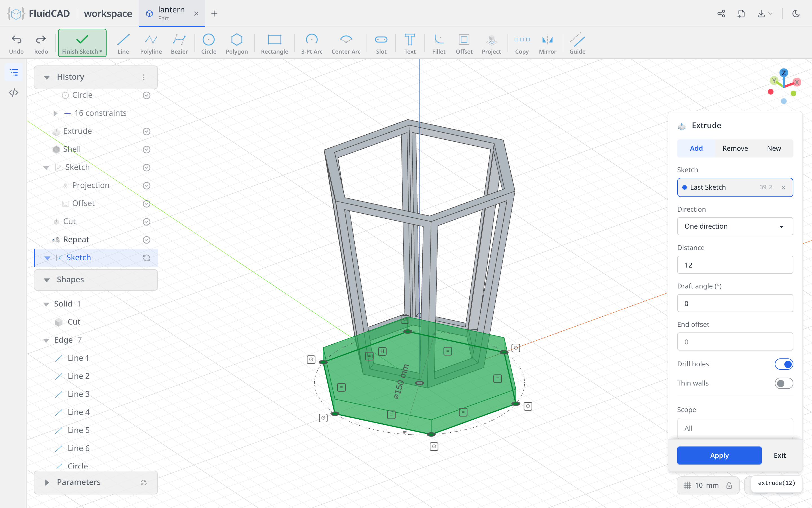Click the grid snap lock icon
812x508 pixels.
click(729, 485)
